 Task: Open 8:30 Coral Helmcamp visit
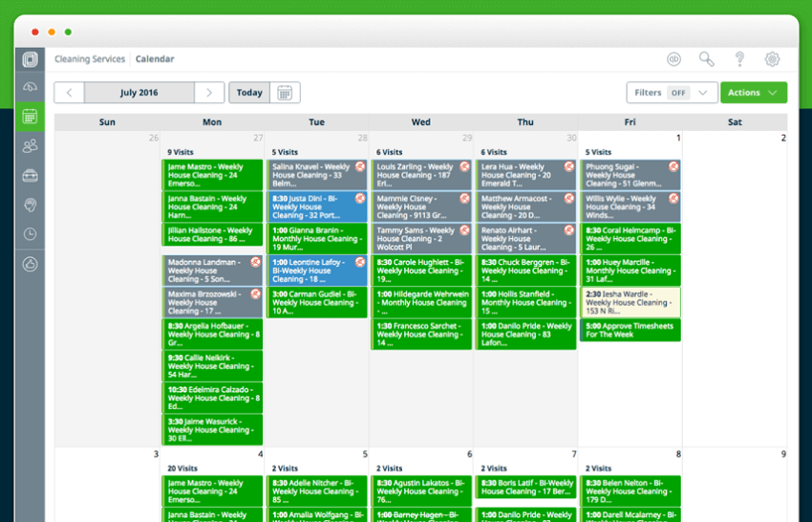pyautogui.click(x=630, y=238)
